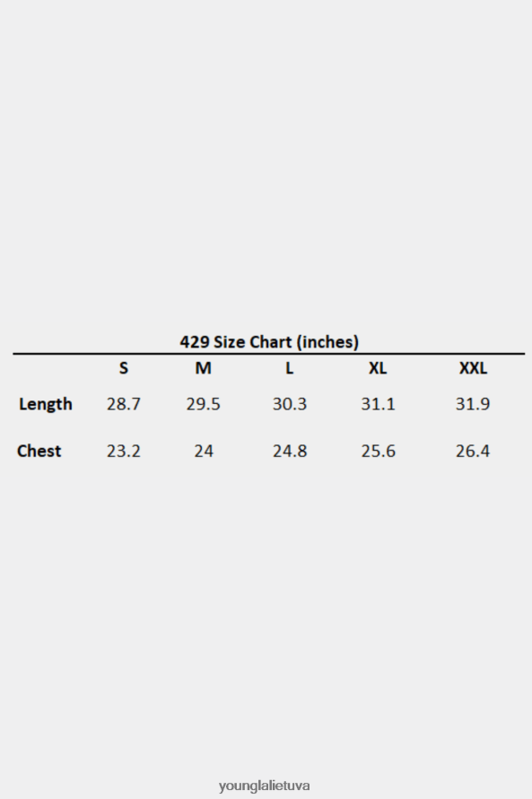
Task: Click the 31.1 length value for XL
Action: (x=378, y=404)
